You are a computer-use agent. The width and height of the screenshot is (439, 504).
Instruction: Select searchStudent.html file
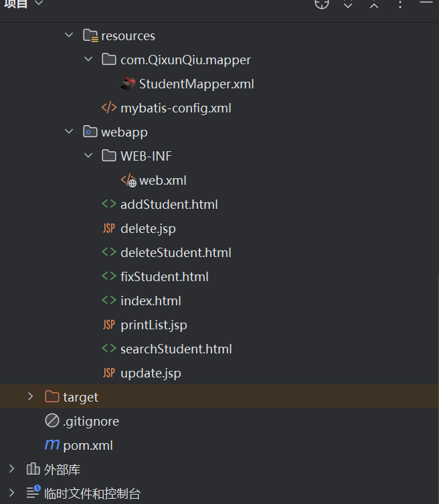[x=176, y=349]
